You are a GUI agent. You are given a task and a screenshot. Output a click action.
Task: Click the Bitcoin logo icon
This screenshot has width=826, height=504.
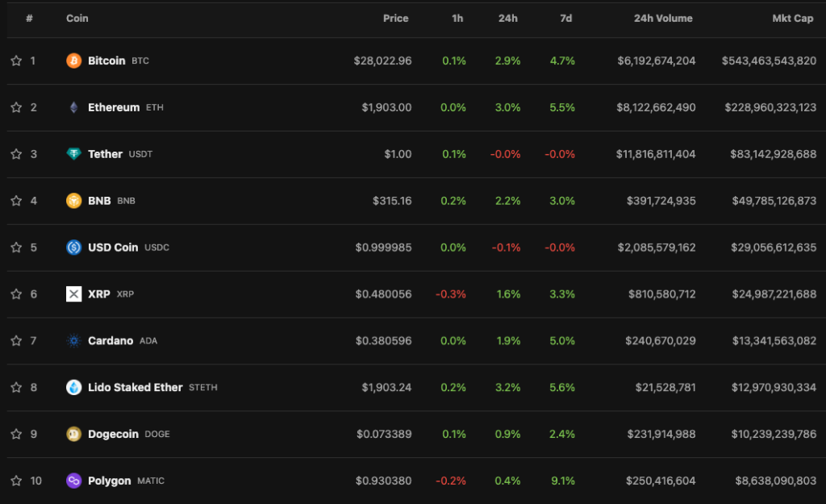[74, 60]
